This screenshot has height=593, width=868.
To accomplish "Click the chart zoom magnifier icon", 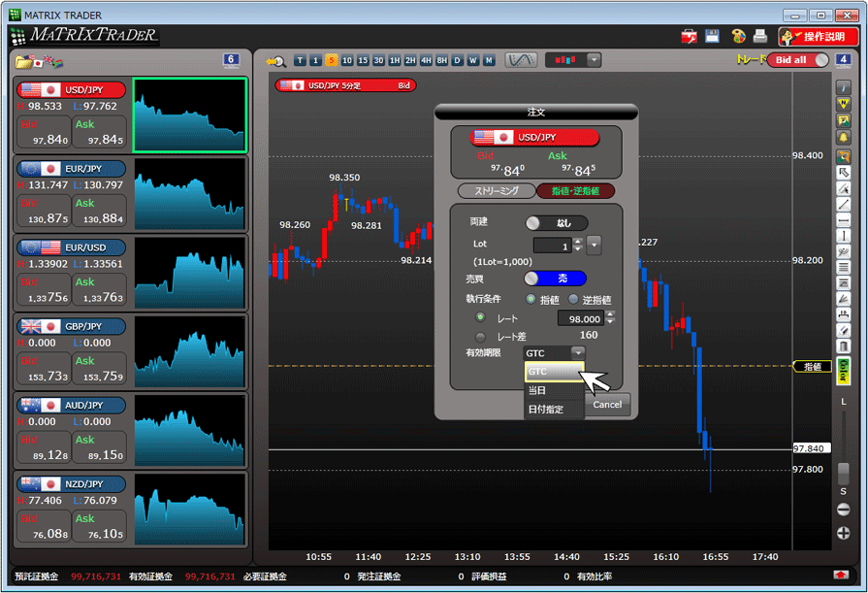I will tap(275, 61).
